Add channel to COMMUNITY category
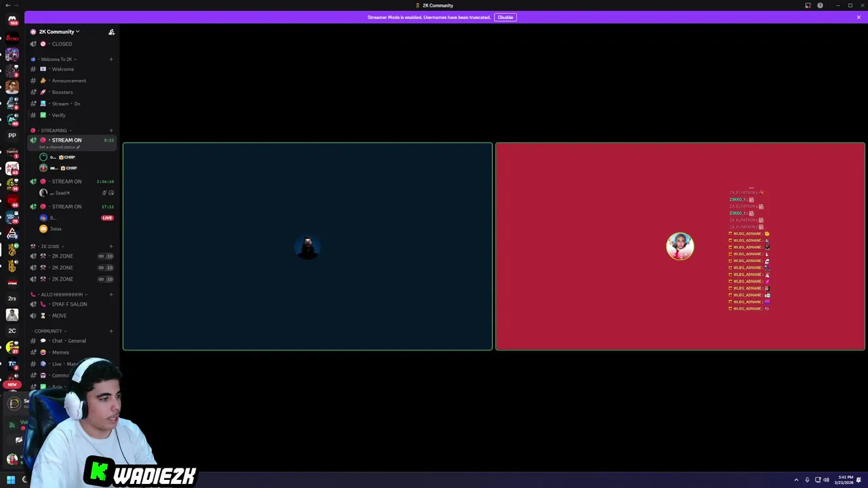The height and width of the screenshot is (488, 868). (111, 331)
